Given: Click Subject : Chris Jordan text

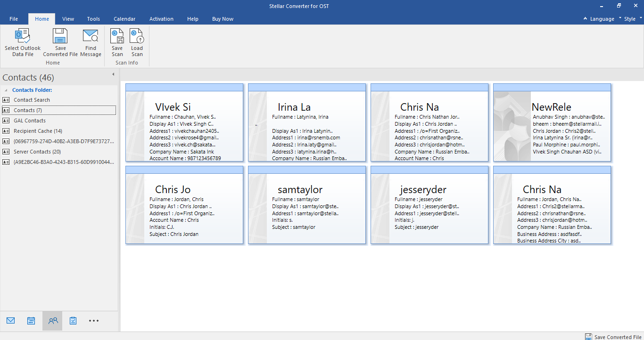Looking at the screenshot, I should [174, 234].
